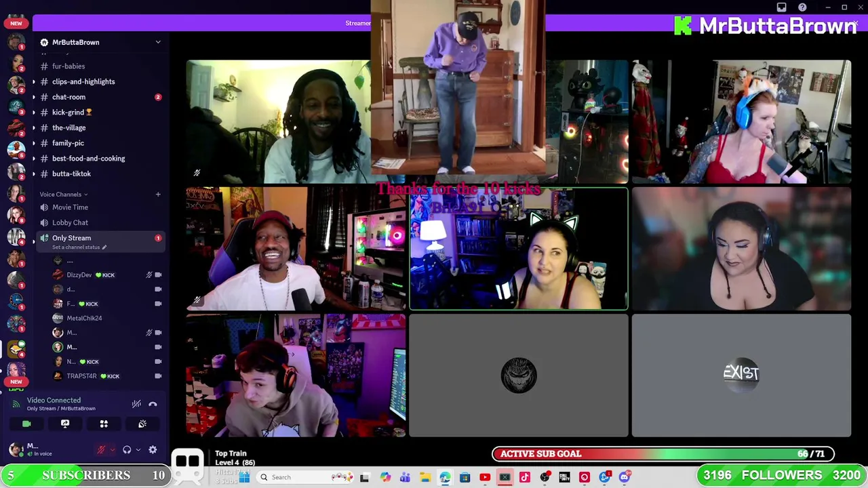Open MrButtaBrown server dropdown menu
The width and height of the screenshot is (868, 488).
[x=158, y=42]
